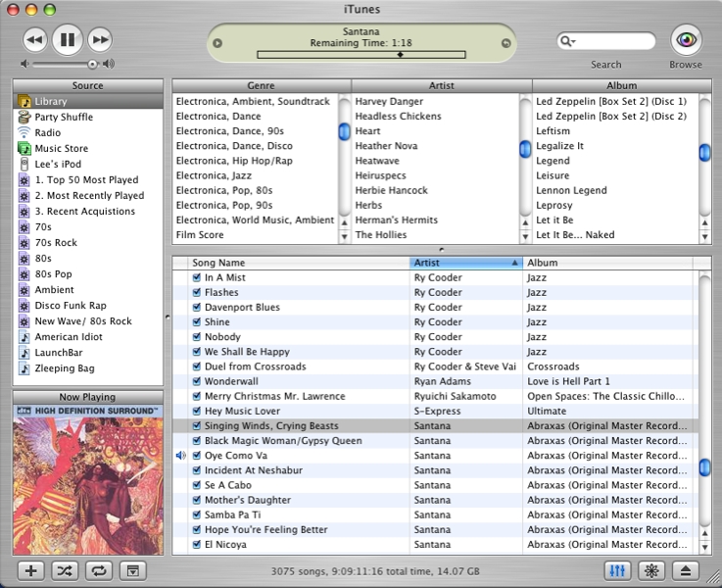Viewport: 722px width, 588px height.
Task: Click the eject disc button
Action: point(685,570)
